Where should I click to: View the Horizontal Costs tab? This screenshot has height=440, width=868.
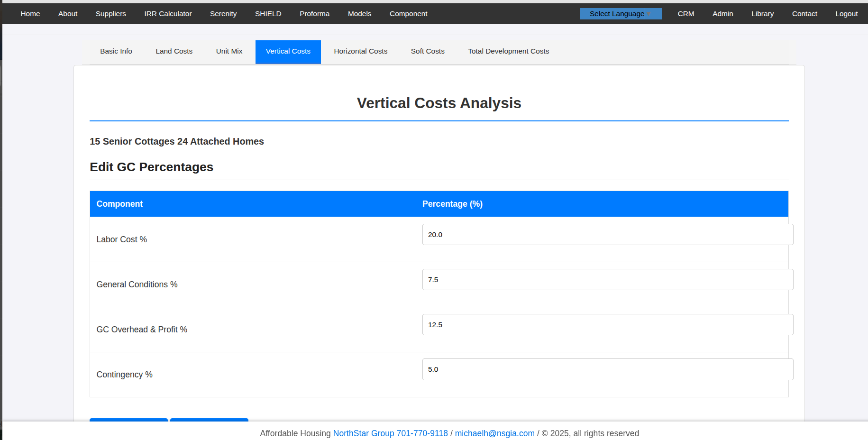coord(360,51)
